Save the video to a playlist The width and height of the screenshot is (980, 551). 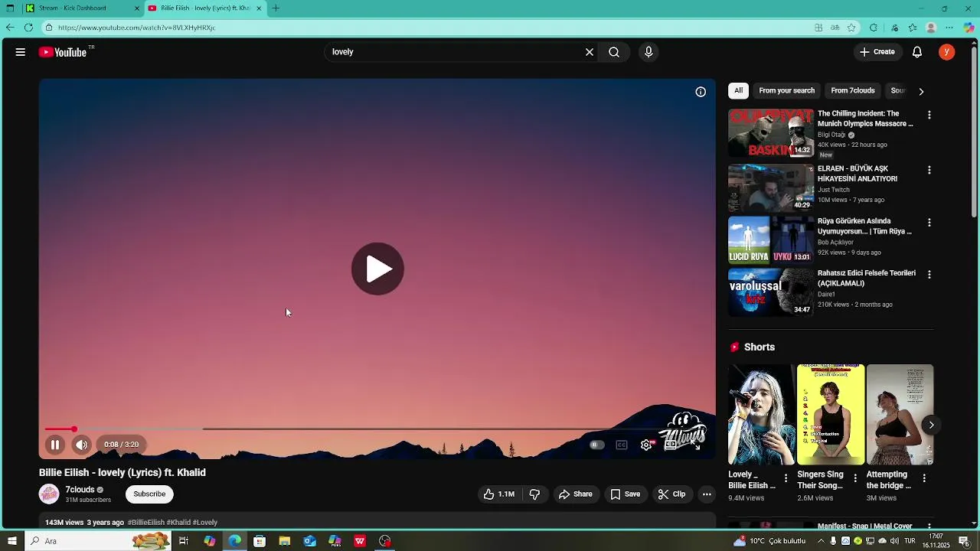point(625,494)
